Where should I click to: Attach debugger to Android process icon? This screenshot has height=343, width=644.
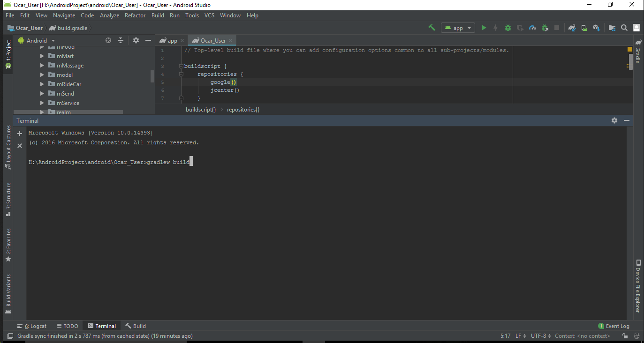(545, 28)
